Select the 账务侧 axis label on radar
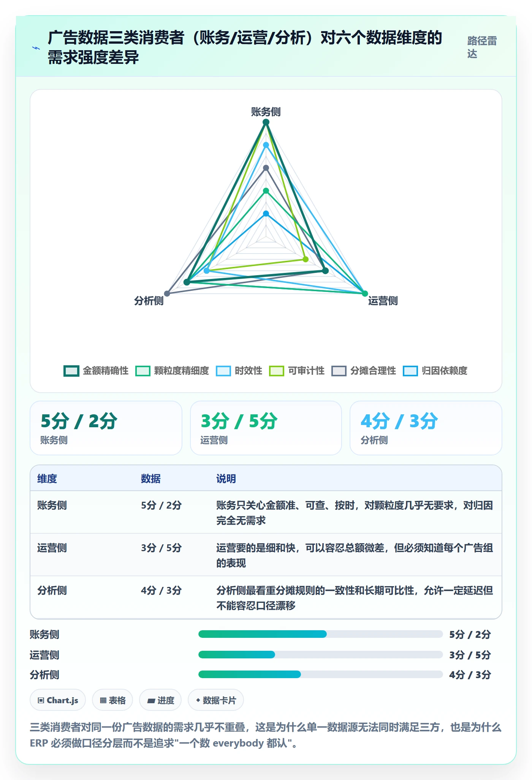The height and width of the screenshot is (780, 532). click(266, 112)
